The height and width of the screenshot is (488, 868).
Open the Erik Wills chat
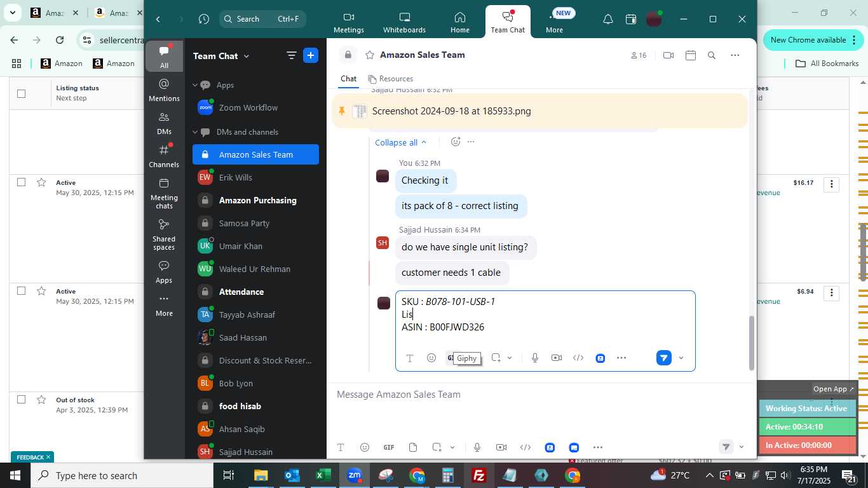(255, 177)
